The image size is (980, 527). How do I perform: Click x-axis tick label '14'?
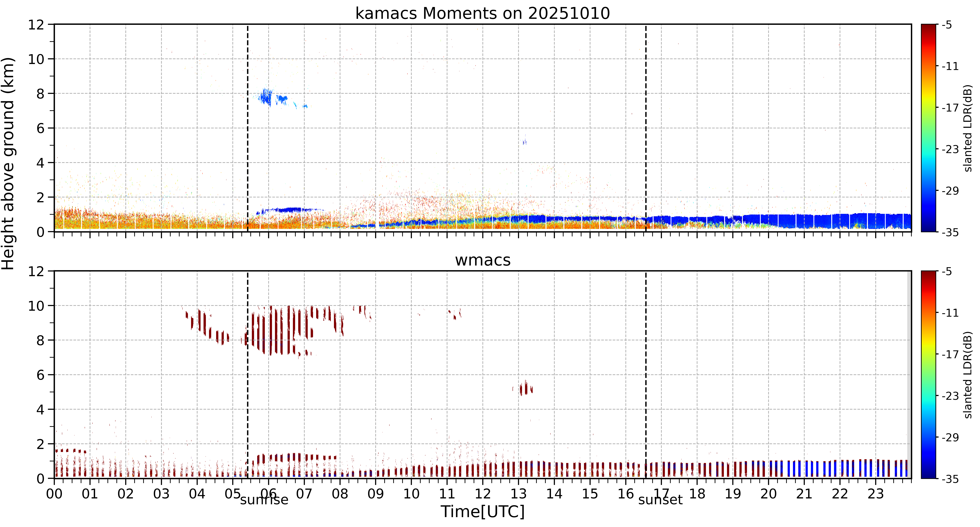[554, 494]
